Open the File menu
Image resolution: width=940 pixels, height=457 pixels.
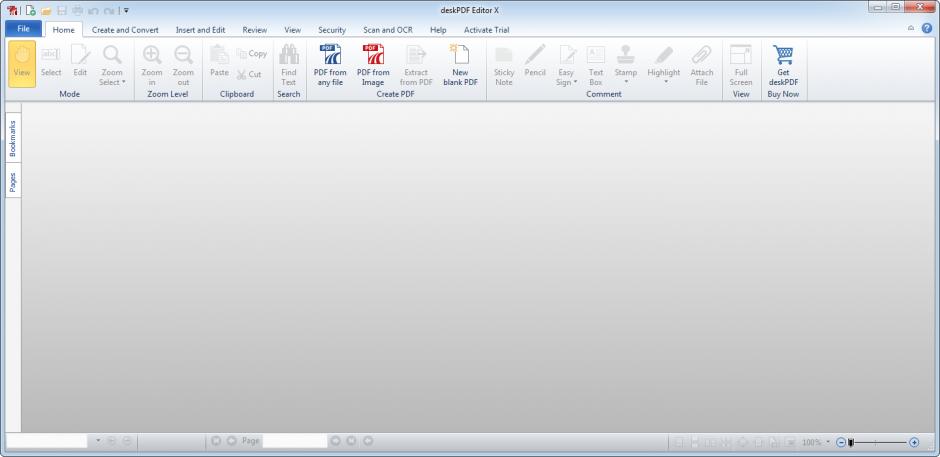coord(23,29)
